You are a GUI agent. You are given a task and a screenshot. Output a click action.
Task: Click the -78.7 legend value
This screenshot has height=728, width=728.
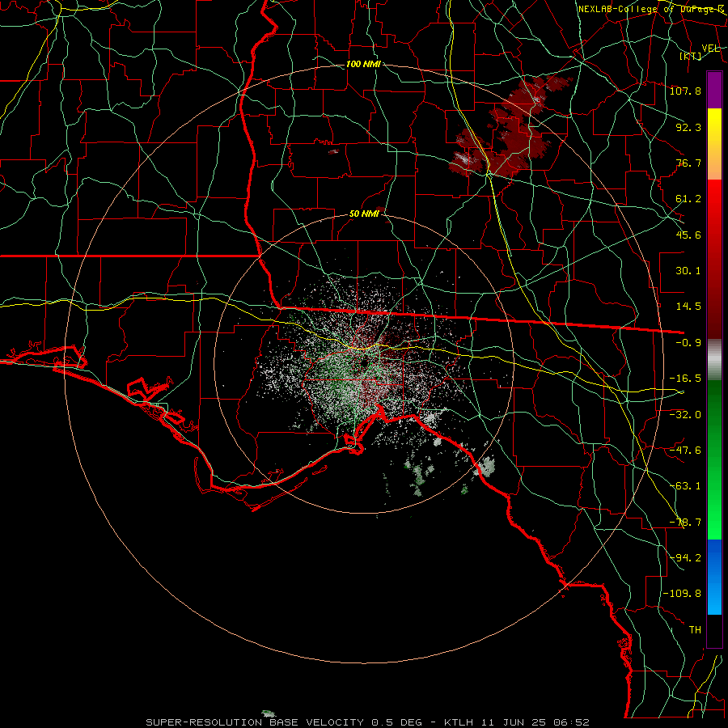685,523
